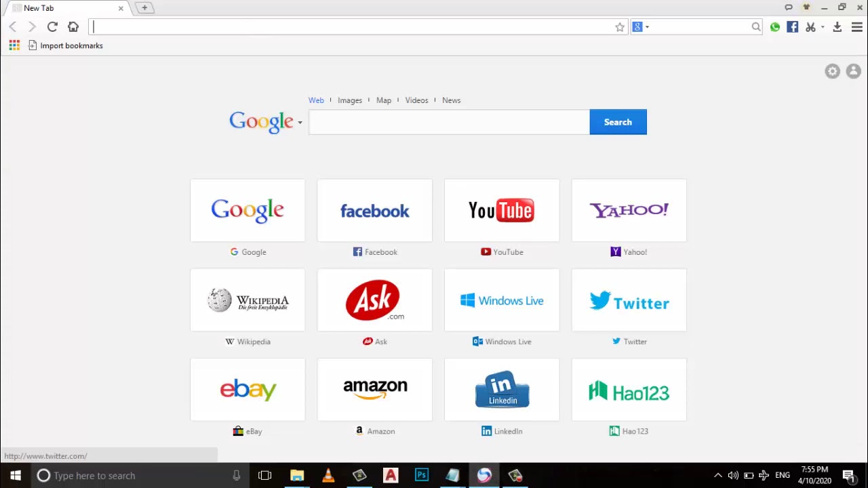Viewport: 868px width, 488px height.
Task: Open Photoshop from the taskbar
Action: (422, 476)
